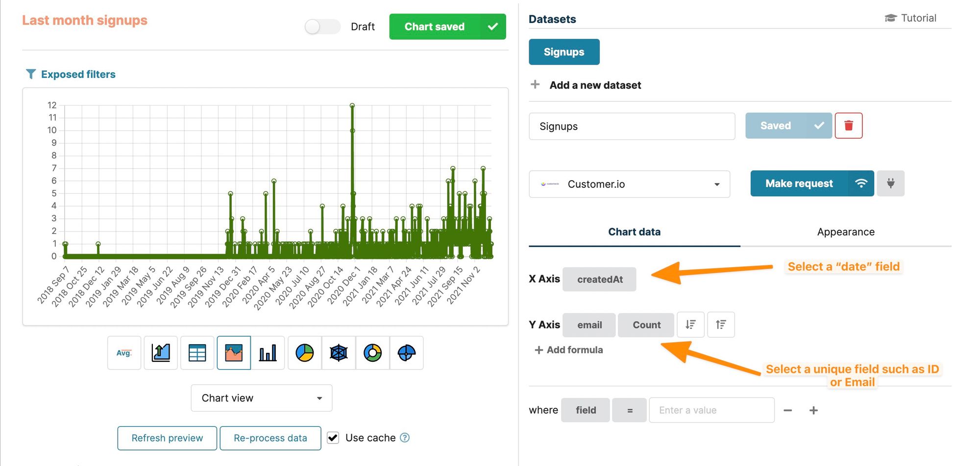Choose the table view chart icon
980x466 pixels.
coord(197,353)
